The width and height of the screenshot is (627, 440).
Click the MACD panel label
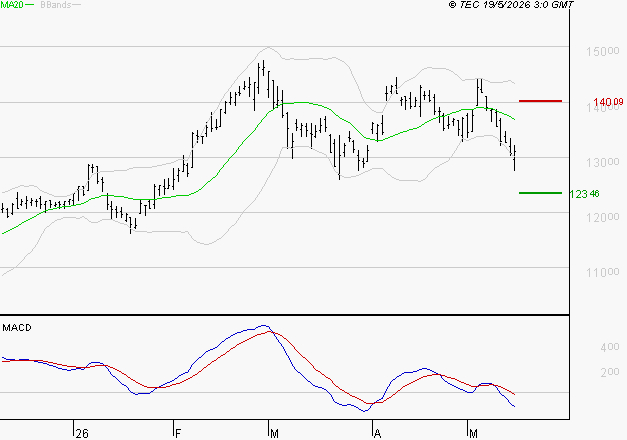[17, 328]
